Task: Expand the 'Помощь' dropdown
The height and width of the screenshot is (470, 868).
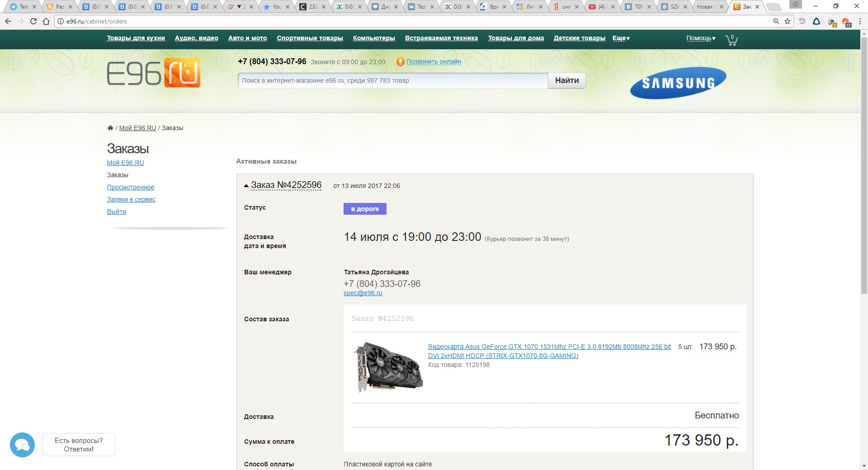Action: coord(701,38)
